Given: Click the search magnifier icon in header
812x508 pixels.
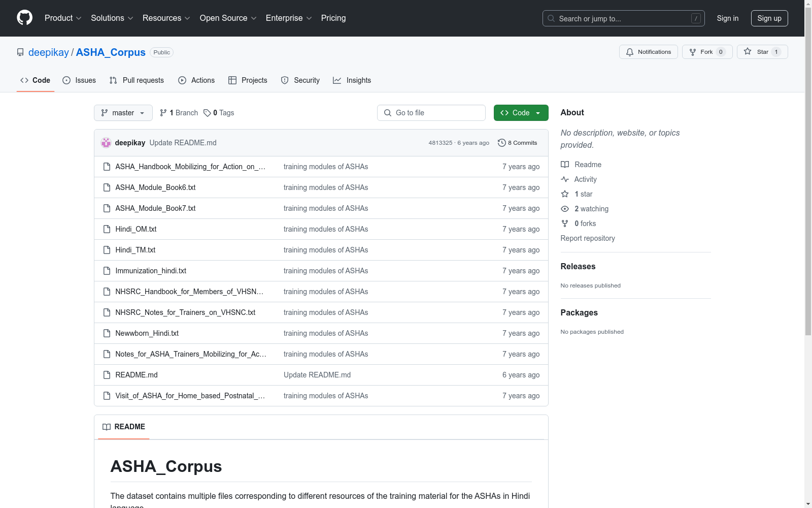Looking at the screenshot, I should coord(551,18).
